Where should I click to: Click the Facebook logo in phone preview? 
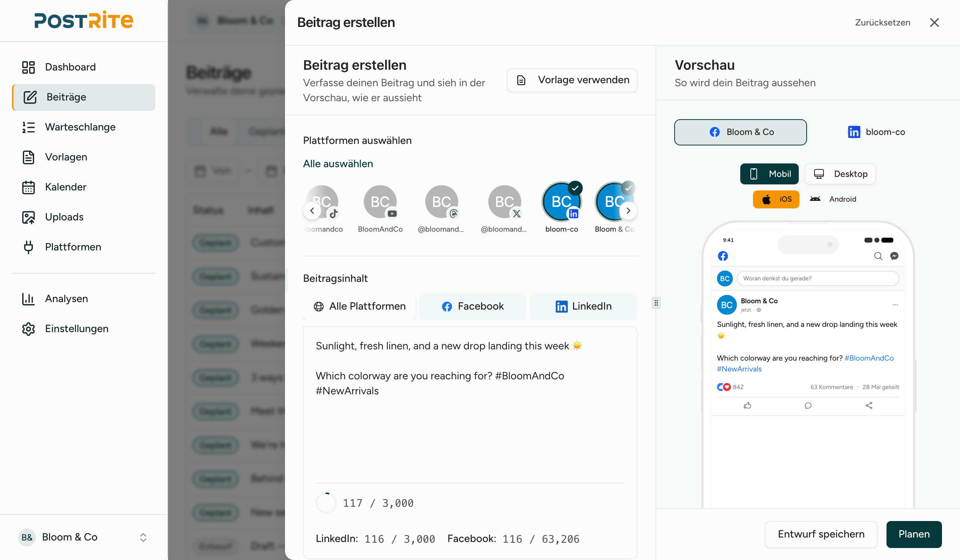[x=723, y=256]
